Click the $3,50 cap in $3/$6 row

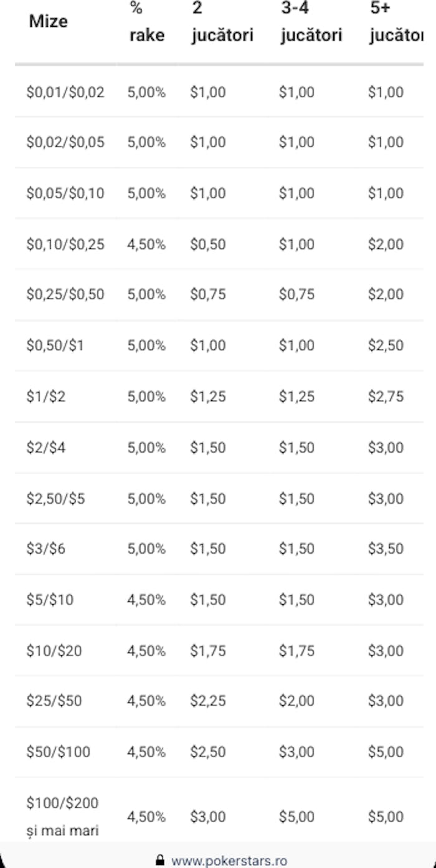(x=386, y=549)
